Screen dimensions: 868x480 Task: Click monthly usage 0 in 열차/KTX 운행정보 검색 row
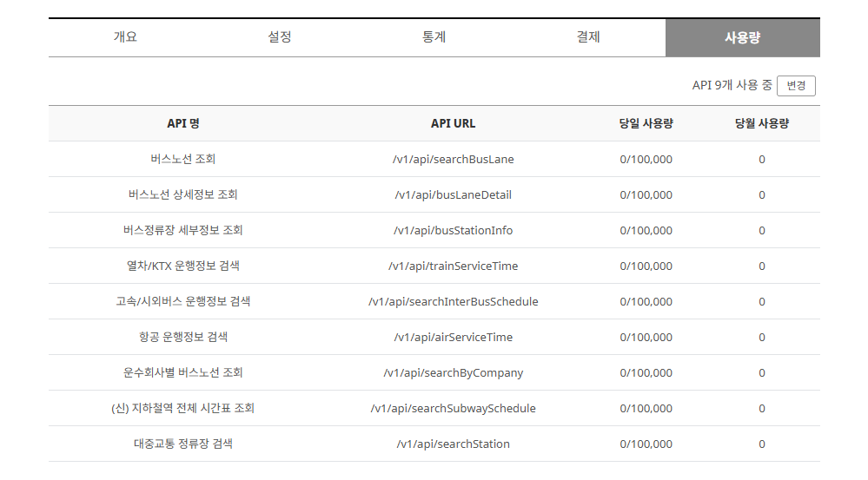click(762, 266)
